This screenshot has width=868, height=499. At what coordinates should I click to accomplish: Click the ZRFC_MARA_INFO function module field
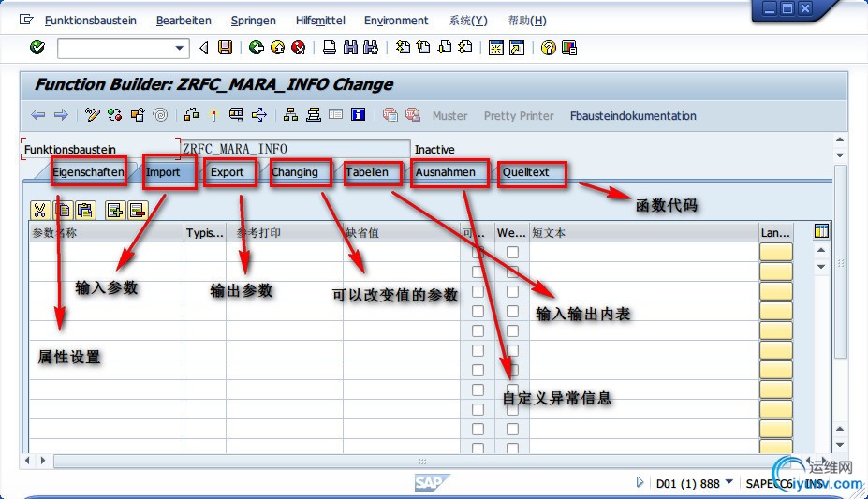296,149
